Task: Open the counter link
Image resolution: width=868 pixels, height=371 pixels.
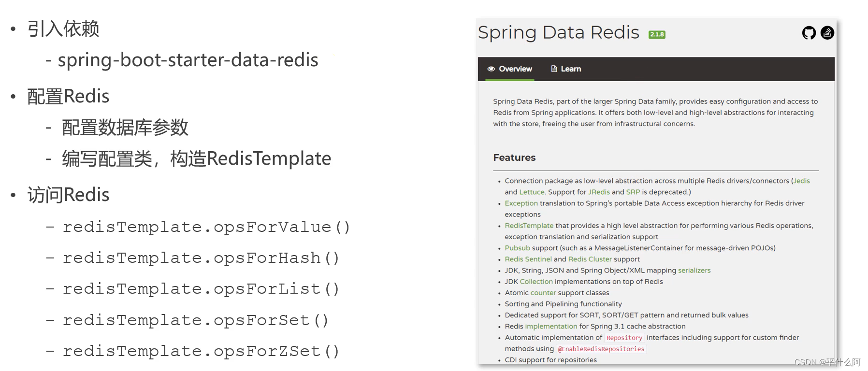Action: coord(543,293)
